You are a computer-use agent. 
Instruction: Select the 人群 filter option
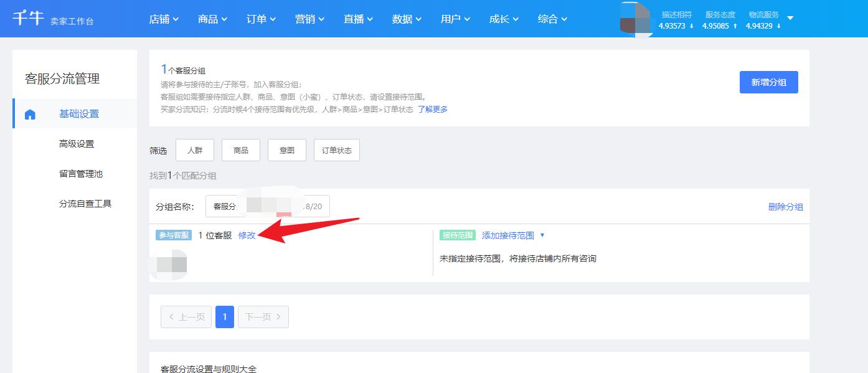pyautogui.click(x=195, y=149)
